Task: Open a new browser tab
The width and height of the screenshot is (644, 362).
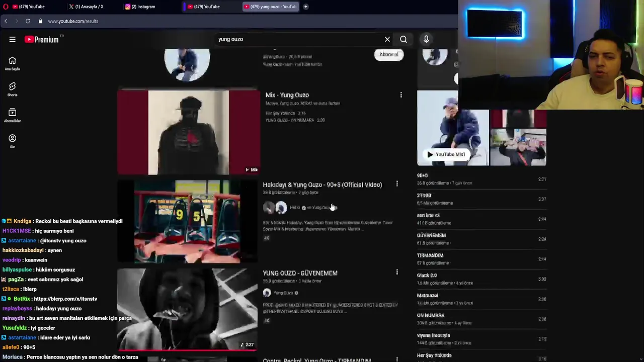Action: pos(305,7)
